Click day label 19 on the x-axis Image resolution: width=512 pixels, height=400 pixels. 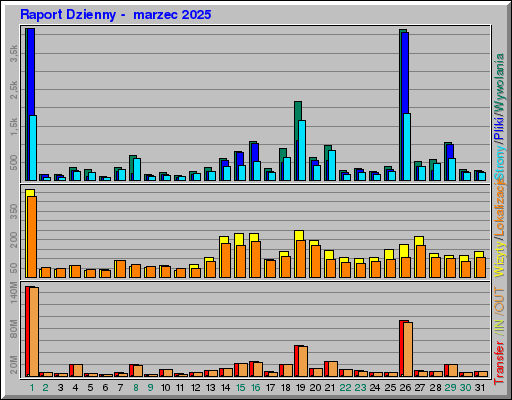301,388
